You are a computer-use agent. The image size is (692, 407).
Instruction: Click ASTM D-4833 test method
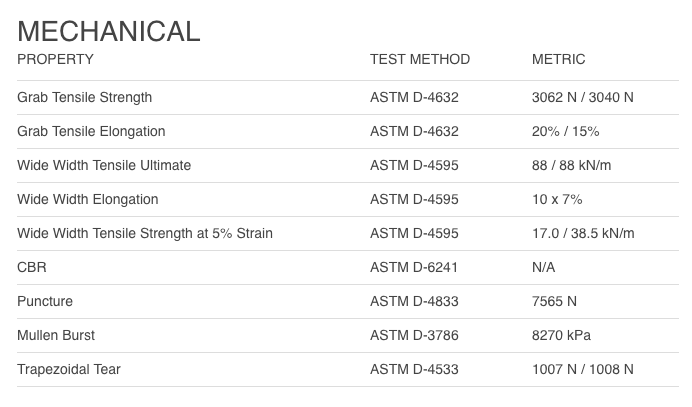414,302
